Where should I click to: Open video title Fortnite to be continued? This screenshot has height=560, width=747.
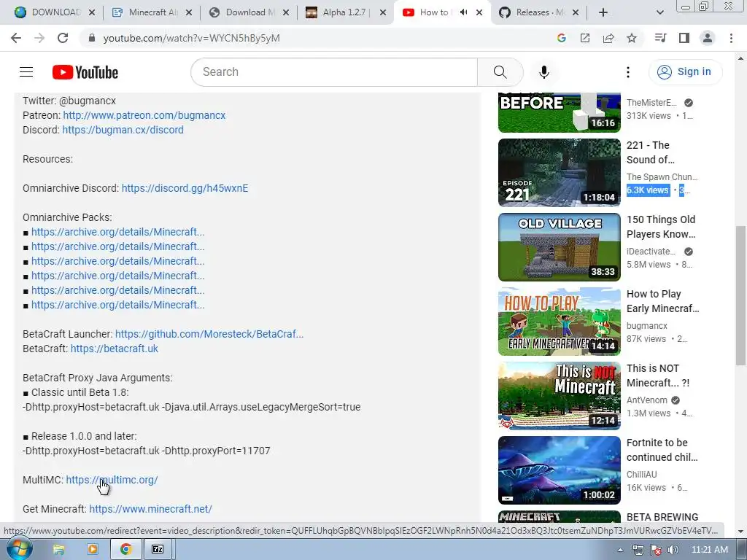click(662, 449)
